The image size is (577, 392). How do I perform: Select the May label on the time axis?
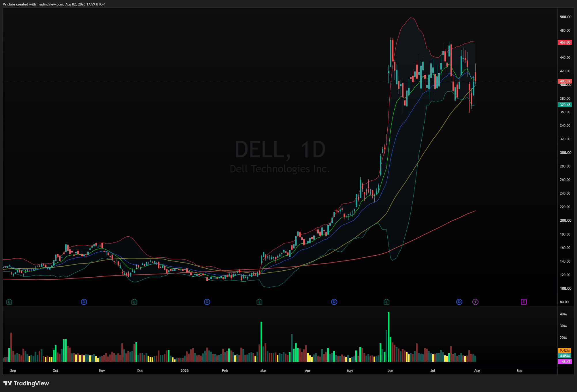point(350,371)
